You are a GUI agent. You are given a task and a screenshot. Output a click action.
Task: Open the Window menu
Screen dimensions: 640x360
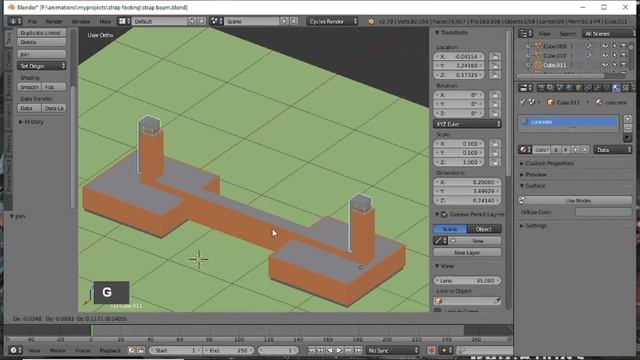click(x=81, y=21)
